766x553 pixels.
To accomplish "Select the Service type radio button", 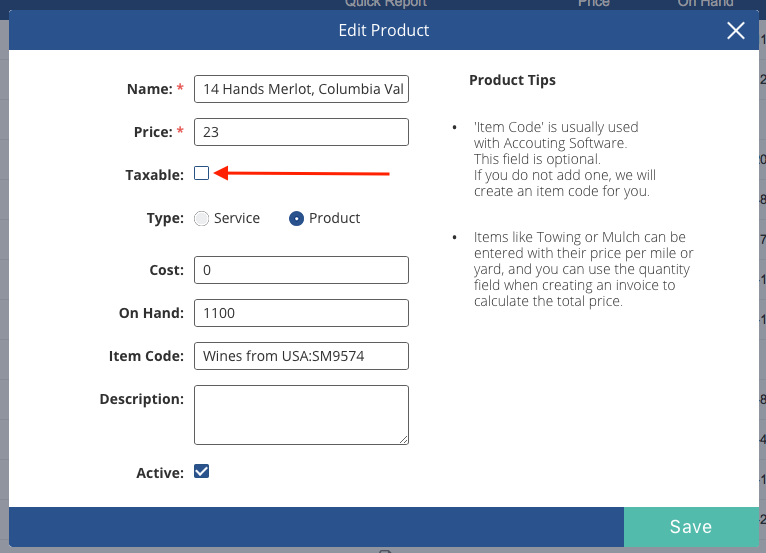I will (x=201, y=218).
